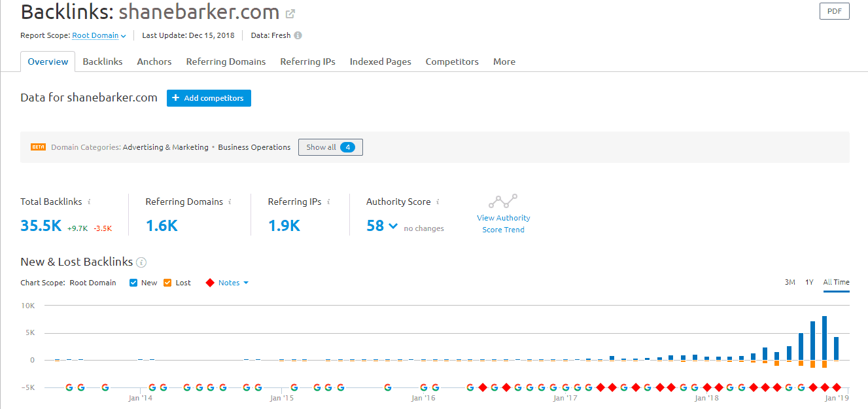Switch to the Referring Domains tab
868x409 pixels.
pyautogui.click(x=226, y=62)
